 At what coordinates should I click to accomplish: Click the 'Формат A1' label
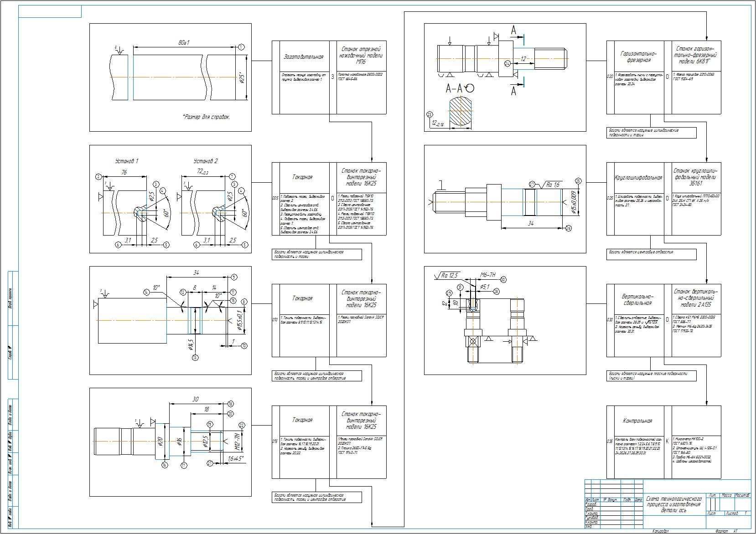727,531
